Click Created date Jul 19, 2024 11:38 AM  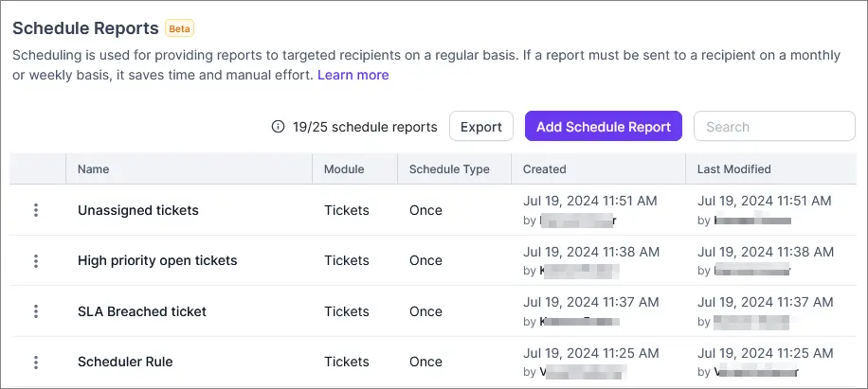click(x=591, y=252)
